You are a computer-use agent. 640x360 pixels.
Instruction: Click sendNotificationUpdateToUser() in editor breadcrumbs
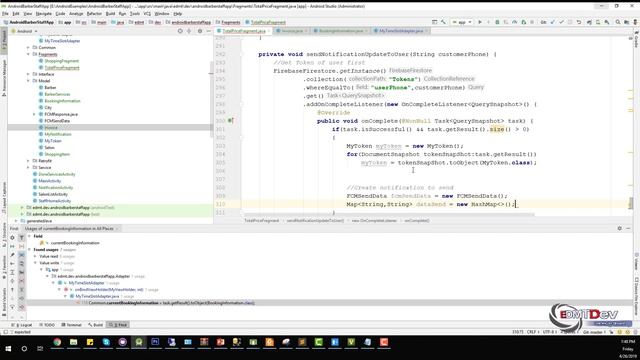coord(315,220)
